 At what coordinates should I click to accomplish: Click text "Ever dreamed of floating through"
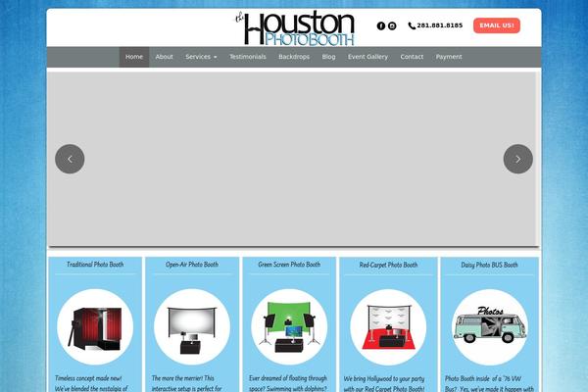(x=288, y=378)
